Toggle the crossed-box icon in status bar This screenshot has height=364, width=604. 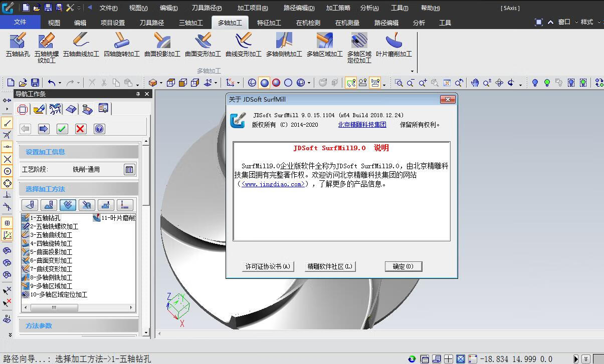(461, 359)
